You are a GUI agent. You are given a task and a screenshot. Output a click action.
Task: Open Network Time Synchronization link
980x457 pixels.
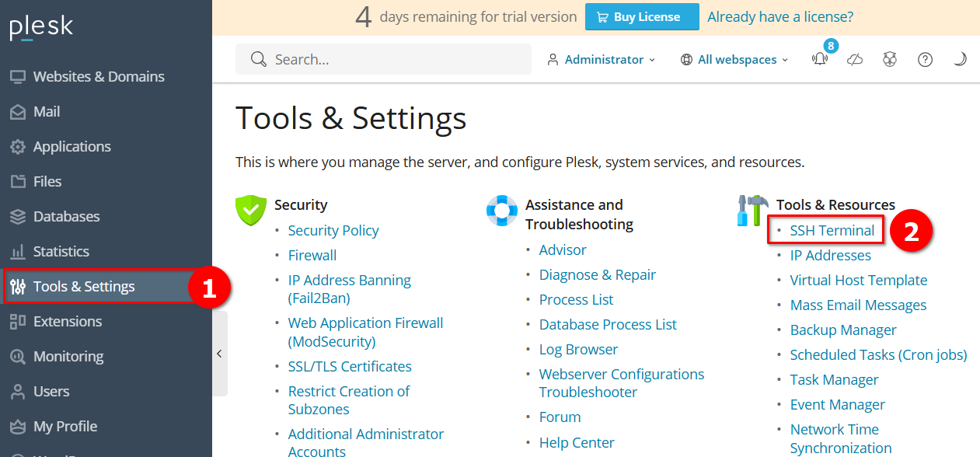point(841,438)
